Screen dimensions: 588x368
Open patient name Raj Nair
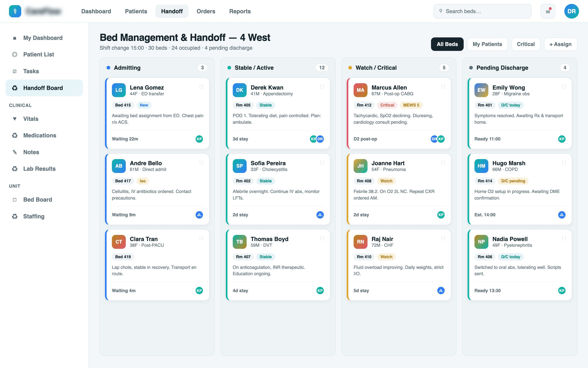pyautogui.click(x=382, y=239)
